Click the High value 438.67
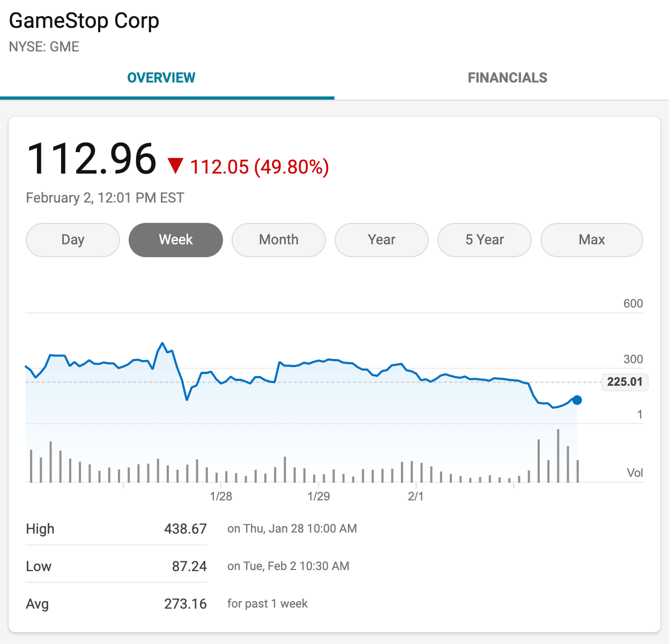669x644 pixels. [x=185, y=529]
